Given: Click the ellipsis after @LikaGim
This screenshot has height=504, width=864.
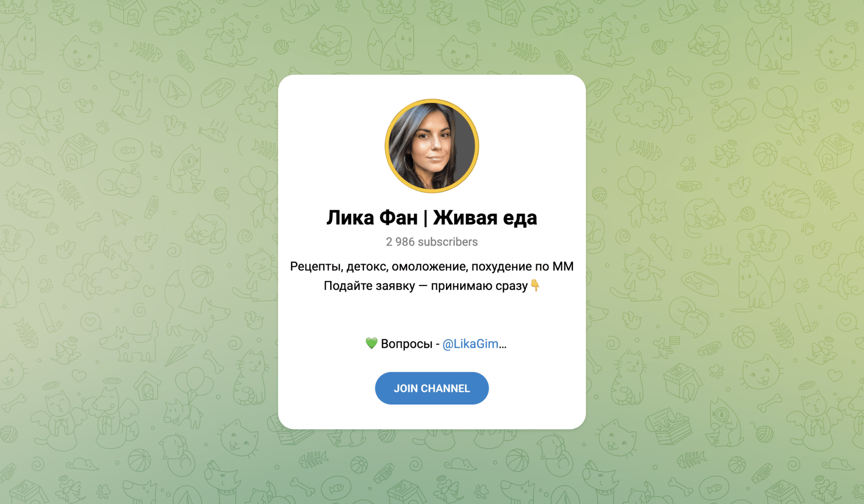Looking at the screenshot, I should 503,346.
